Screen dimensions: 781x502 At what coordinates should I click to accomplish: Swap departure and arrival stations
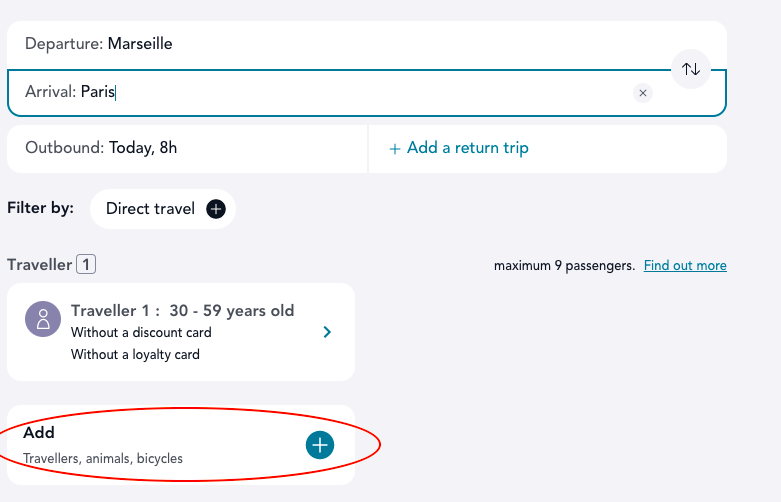[x=691, y=69]
